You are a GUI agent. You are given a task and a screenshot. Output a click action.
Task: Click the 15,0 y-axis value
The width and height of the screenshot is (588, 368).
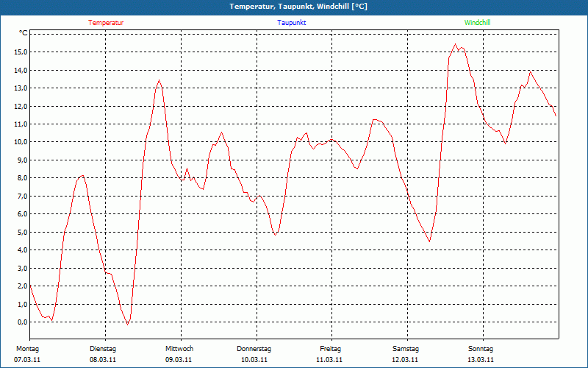point(21,52)
